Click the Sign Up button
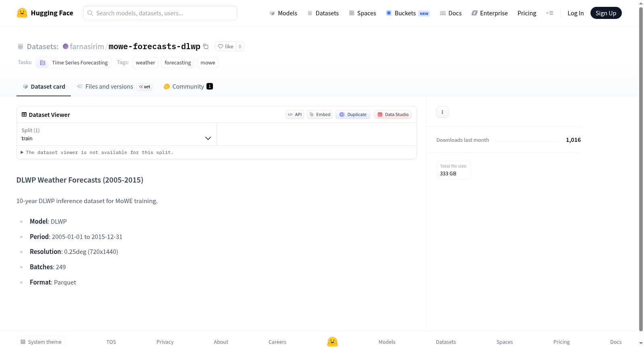The height and width of the screenshot is (347, 644). [606, 13]
